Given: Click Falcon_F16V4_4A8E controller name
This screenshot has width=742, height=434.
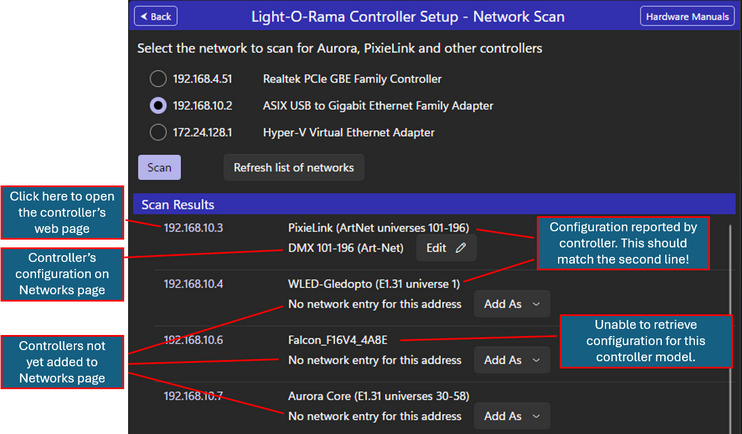Looking at the screenshot, I should coord(337,340).
